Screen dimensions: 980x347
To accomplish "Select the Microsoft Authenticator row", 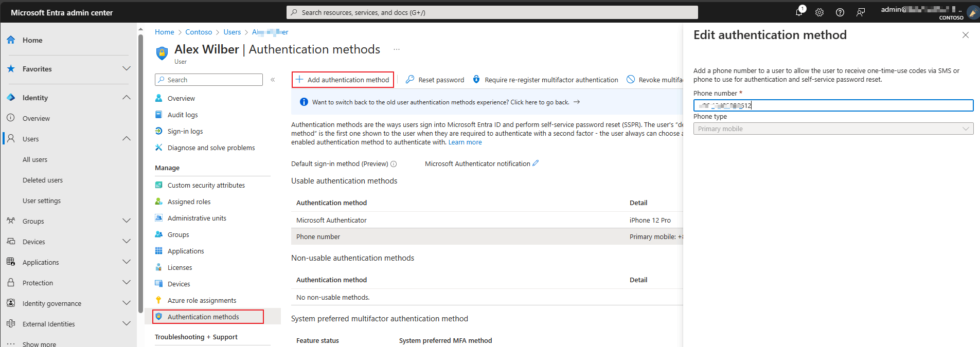I will pyautogui.click(x=487, y=220).
